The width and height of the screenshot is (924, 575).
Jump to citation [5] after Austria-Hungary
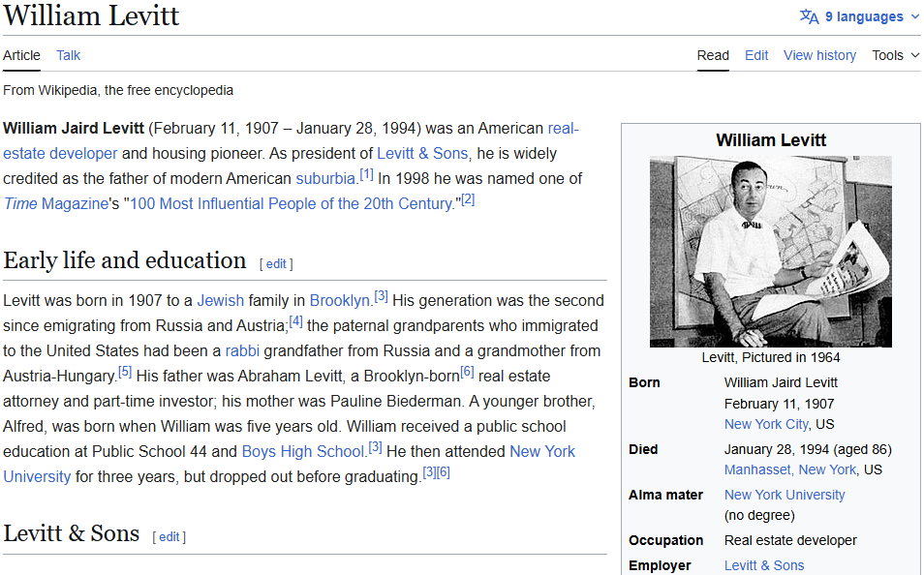(125, 372)
